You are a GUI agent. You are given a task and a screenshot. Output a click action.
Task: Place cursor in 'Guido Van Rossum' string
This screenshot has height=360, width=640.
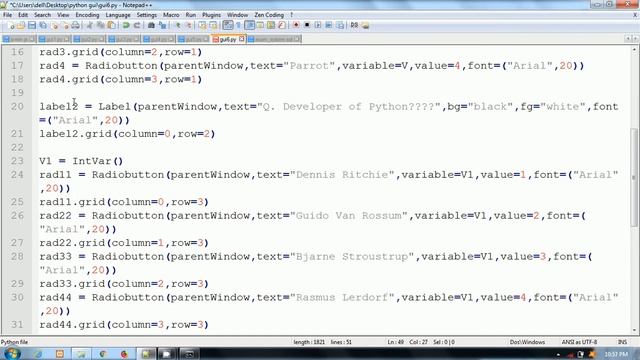coord(349,216)
